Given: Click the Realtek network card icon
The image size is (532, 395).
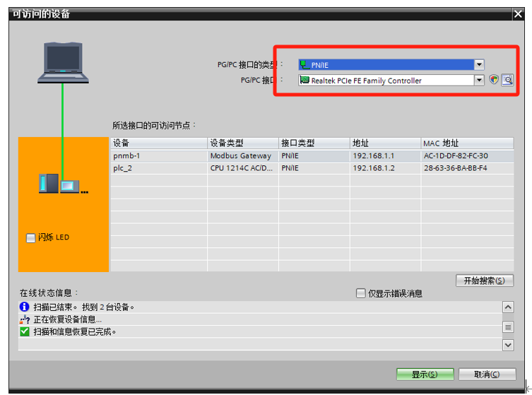Looking at the screenshot, I should click(305, 80).
